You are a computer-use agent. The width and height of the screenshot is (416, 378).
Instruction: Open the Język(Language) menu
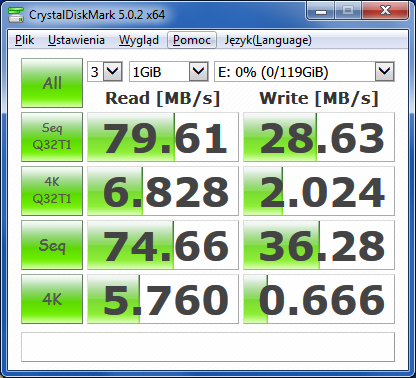coord(268,40)
